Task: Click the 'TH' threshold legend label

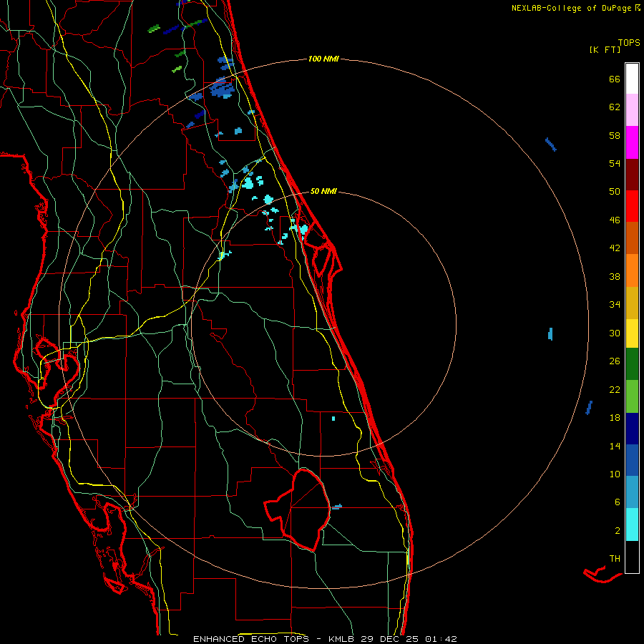Action: (615, 559)
